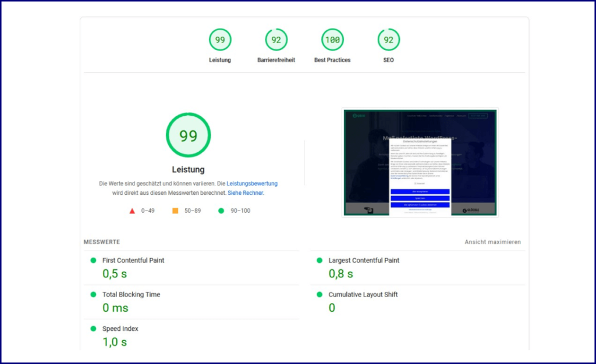Click the green dot next to Cumulative Layout Shift
This screenshot has width=596, height=364.
tap(319, 295)
